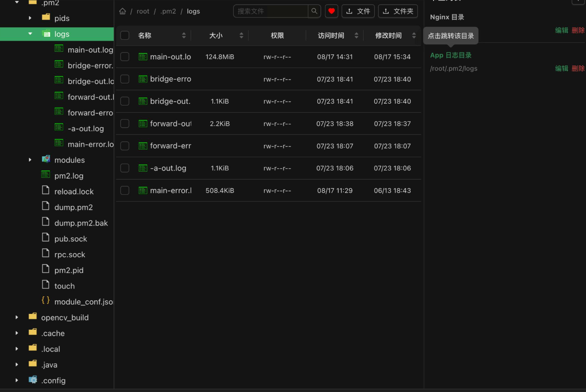Go to root in breadcrumb path
Viewport: 586px width, 392px height.
143,11
